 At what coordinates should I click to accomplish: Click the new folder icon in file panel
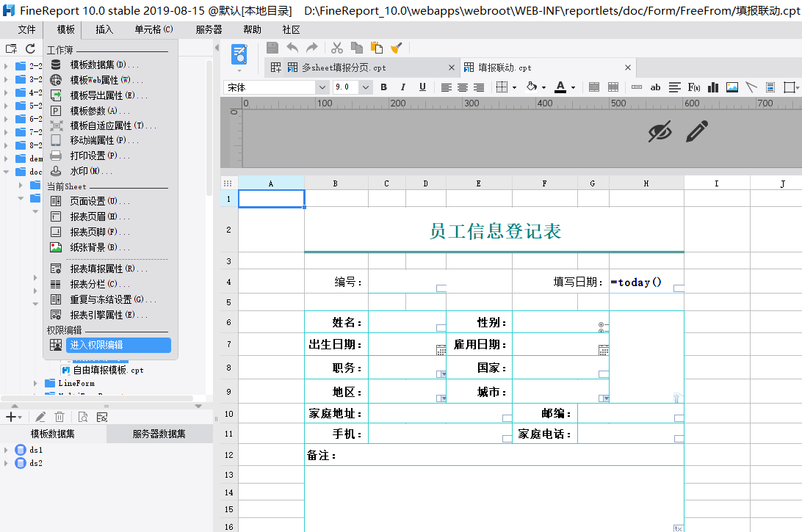pyautogui.click(x=11, y=49)
